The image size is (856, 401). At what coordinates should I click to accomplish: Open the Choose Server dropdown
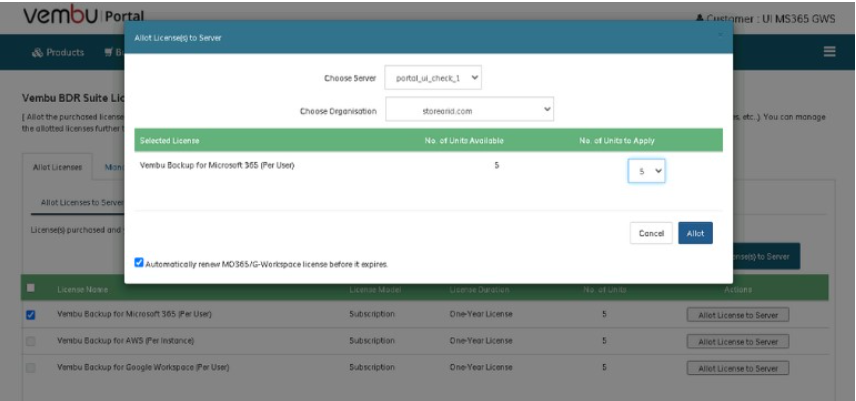(x=433, y=78)
